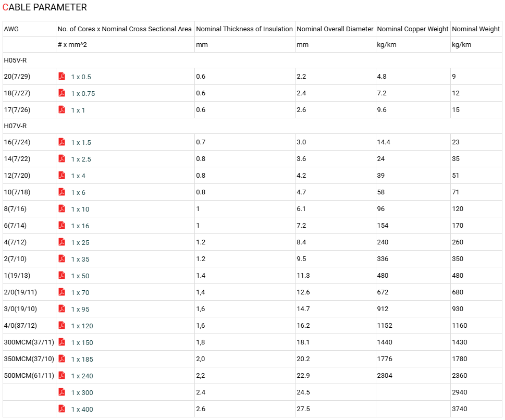Open the PDF icon beside 1 x 50
505x420 pixels.
[62, 275]
